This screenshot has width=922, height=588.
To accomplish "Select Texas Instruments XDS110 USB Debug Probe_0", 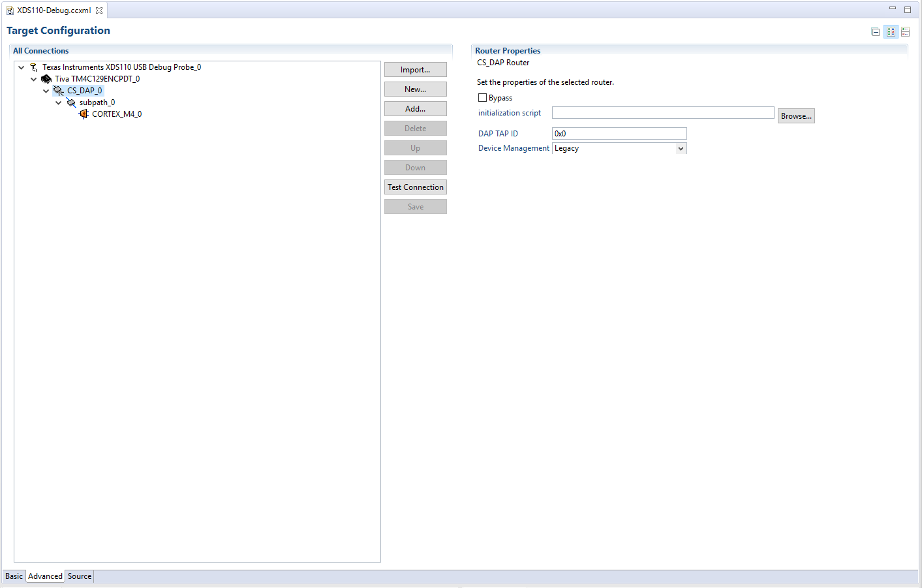I will click(x=121, y=67).
